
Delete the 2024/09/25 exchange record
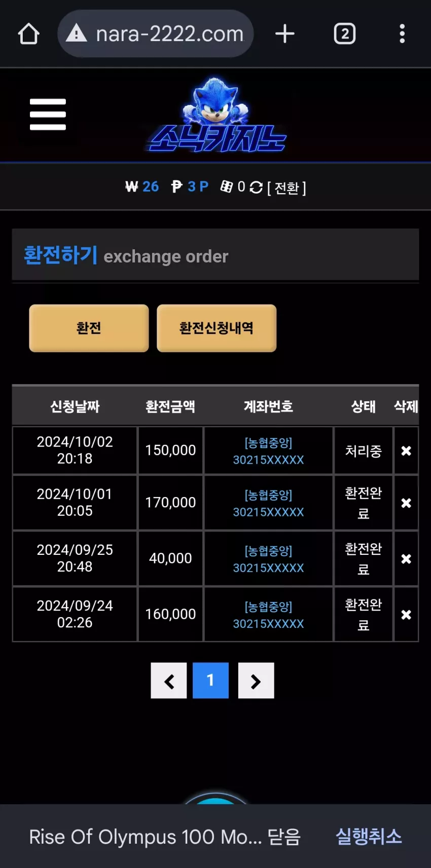(406, 559)
